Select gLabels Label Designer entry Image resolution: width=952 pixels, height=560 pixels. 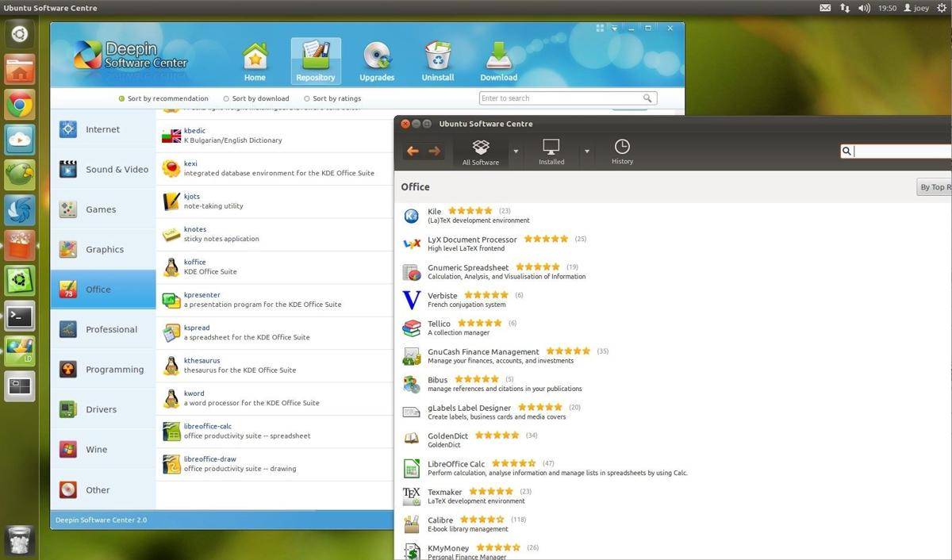point(674,412)
